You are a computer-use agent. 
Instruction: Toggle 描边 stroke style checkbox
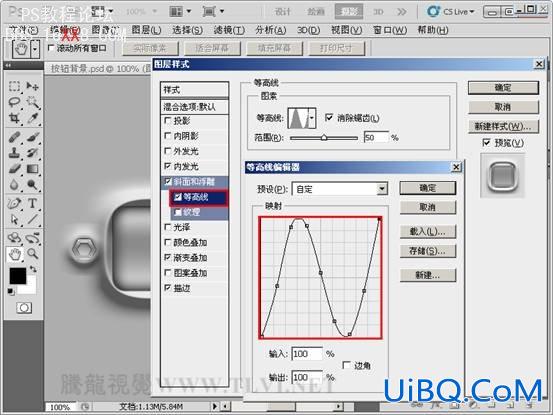tap(168, 288)
